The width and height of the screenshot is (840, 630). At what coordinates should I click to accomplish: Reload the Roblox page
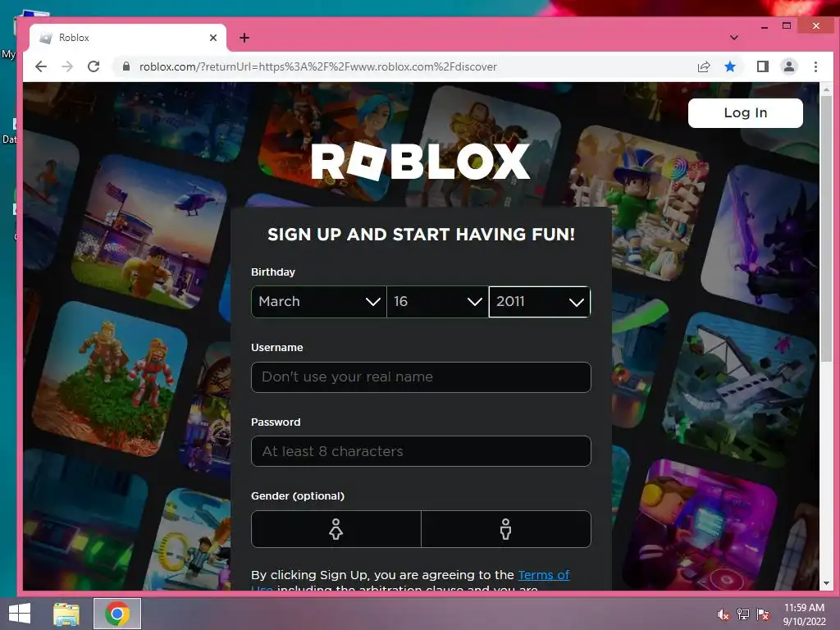pyautogui.click(x=94, y=66)
